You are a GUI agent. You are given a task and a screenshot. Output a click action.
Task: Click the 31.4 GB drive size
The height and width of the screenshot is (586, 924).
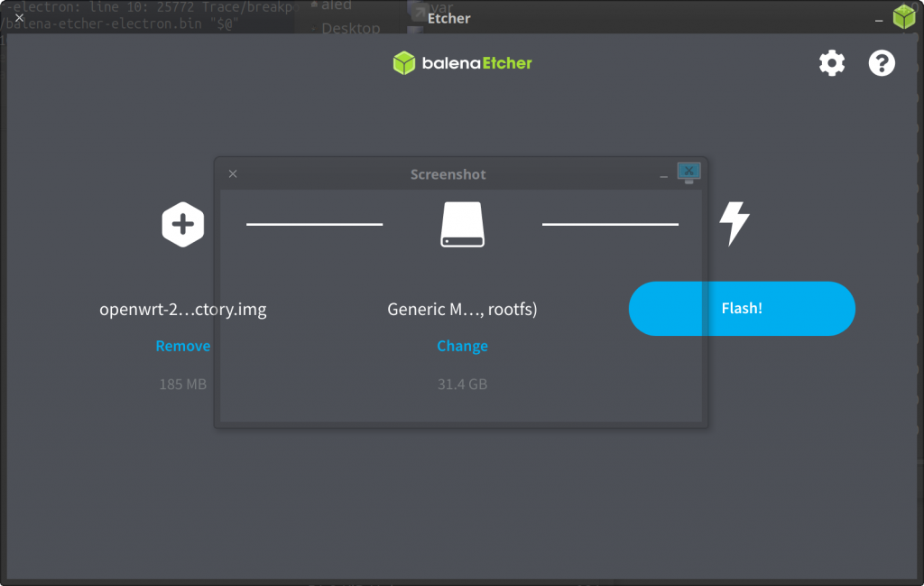pyautogui.click(x=463, y=385)
